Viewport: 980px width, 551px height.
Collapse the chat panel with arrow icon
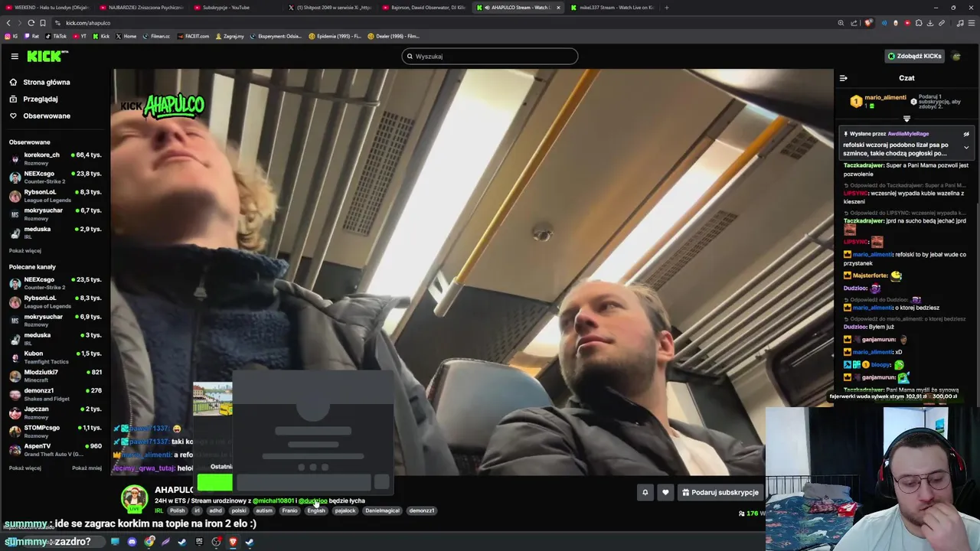coord(843,78)
